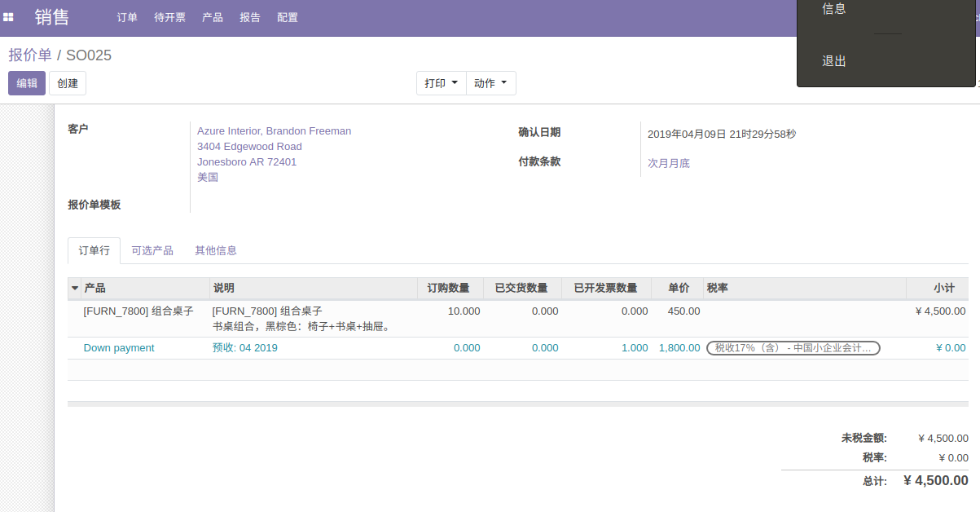Switch to the 其他信息 tab
The width and height of the screenshot is (980, 512).
tap(216, 250)
